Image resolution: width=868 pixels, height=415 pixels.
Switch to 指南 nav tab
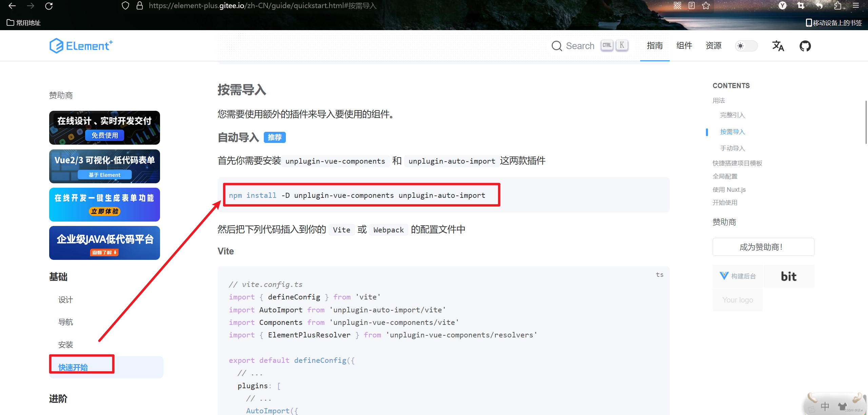tap(655, 46)
